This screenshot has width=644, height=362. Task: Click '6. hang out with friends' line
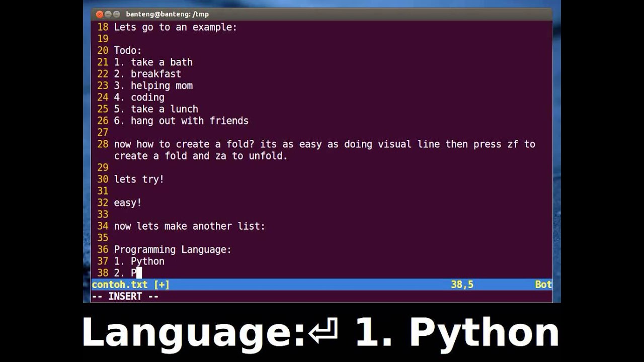click(181, 121)
